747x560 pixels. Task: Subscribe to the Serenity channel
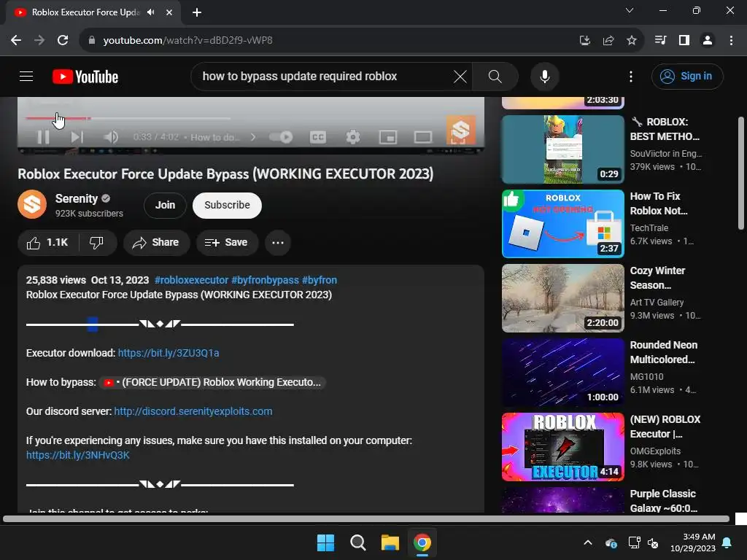pyautogui.click(x=228, y=205)
